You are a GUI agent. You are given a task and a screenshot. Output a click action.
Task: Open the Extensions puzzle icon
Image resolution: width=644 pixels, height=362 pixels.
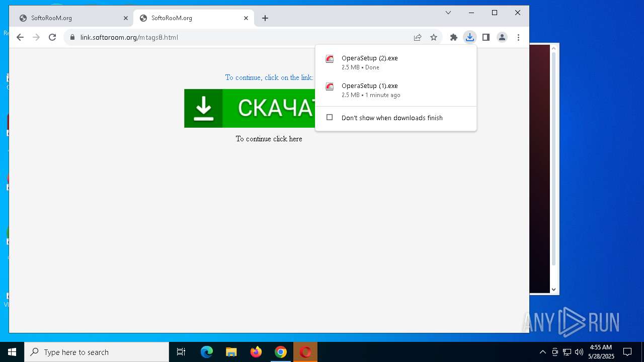(x=454, y=37)
